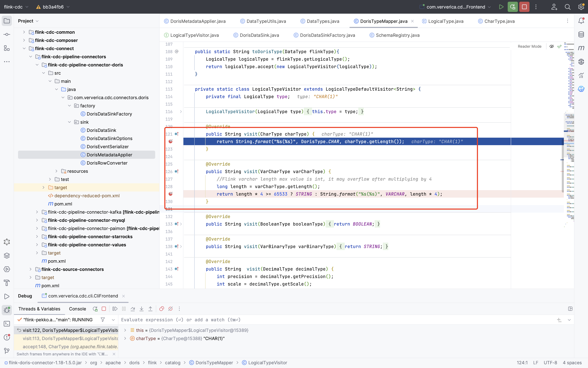Screen dimensions: 588x368
Task: Open IDE settings gear icon
Action: tap(581, 7)
